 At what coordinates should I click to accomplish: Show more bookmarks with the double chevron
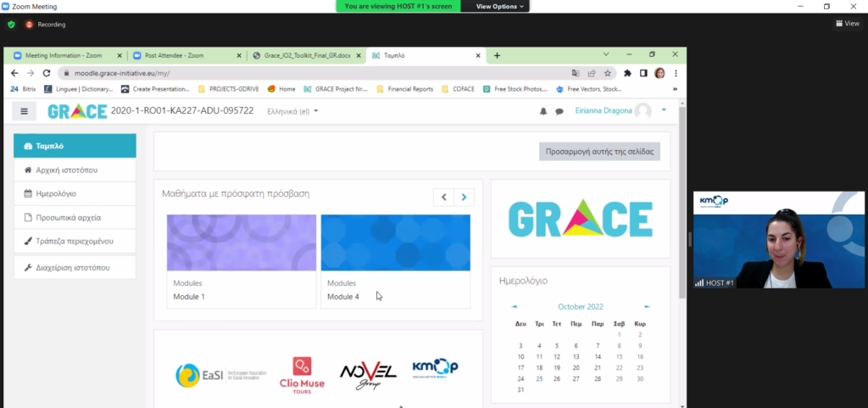click(x=675, y=89)
